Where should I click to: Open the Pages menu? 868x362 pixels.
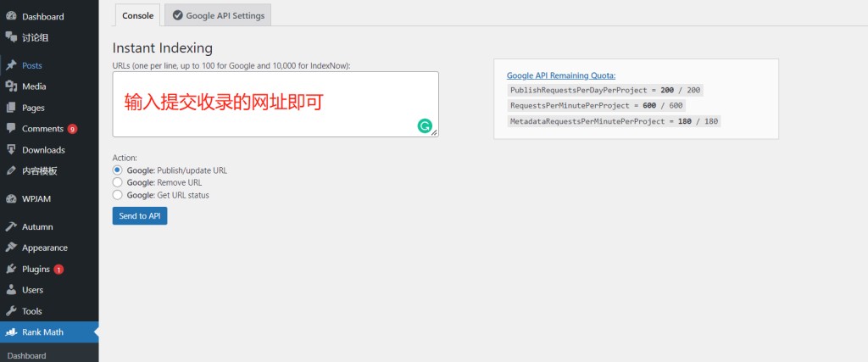49,108
